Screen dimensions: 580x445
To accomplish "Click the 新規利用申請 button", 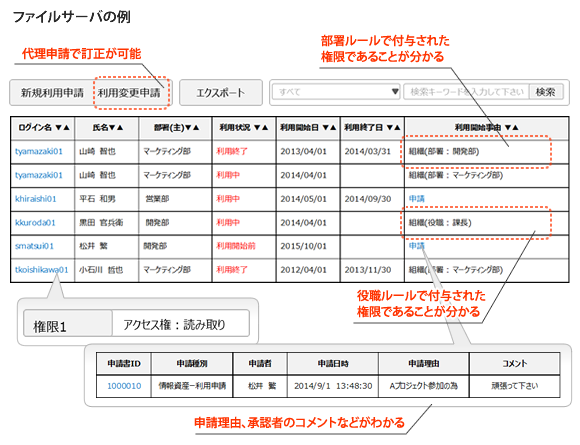I will click(x=52, y=92).
